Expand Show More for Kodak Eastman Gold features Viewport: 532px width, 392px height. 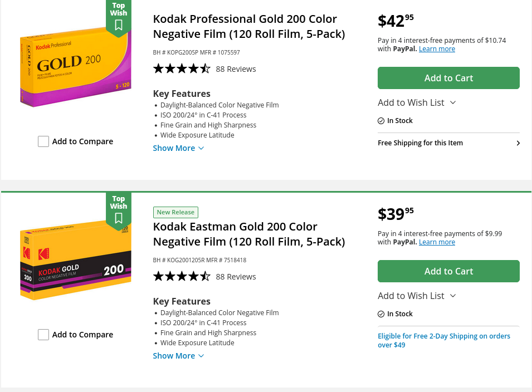tap(178, 356)
